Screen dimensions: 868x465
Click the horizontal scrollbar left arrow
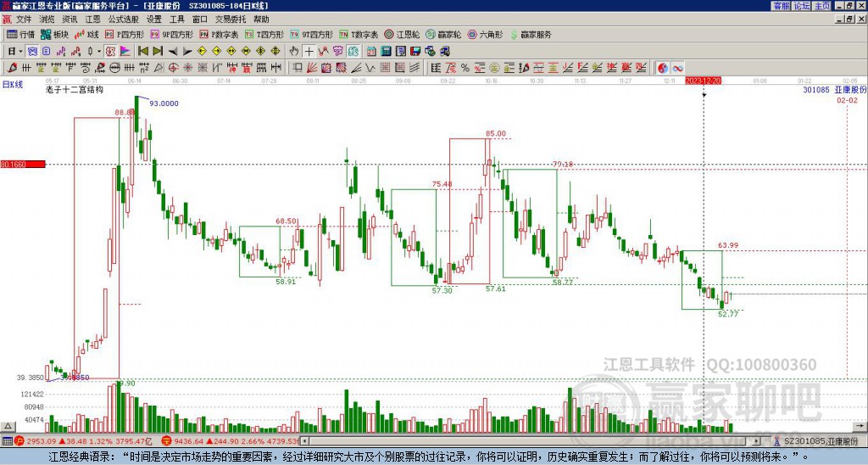point(304,441)
